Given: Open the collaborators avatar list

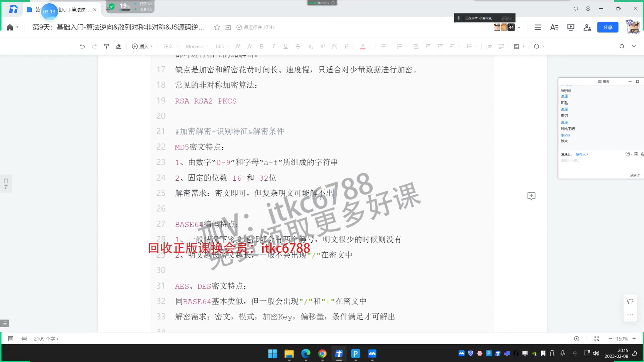Looking at the screenshot, I should pos(507,27).
